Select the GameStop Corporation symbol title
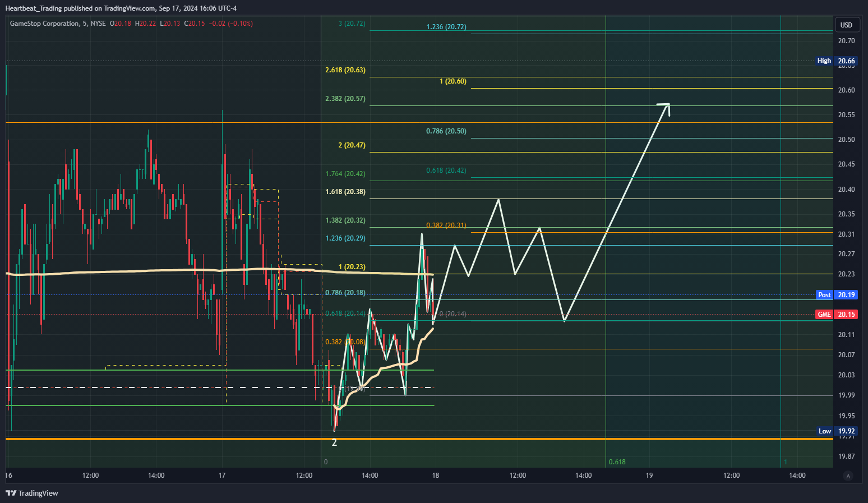This screenshot has height=503, width=868. pos(45,24)
